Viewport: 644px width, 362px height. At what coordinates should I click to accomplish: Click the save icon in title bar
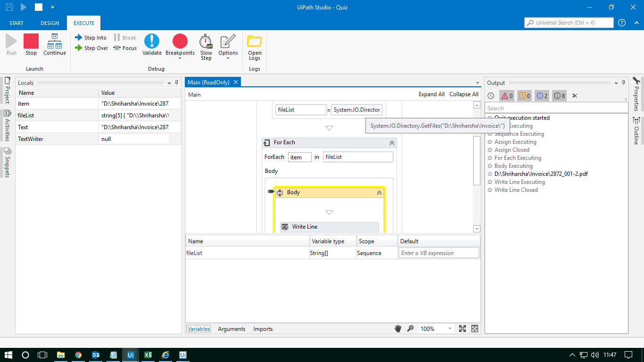tap(9, 7)
